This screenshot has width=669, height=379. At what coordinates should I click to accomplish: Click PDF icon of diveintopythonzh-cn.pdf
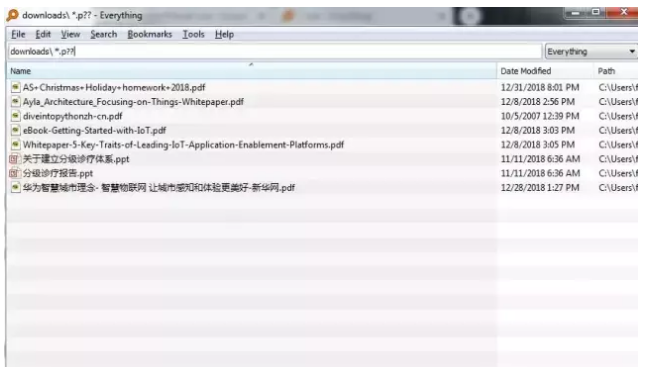coord(15,116)
